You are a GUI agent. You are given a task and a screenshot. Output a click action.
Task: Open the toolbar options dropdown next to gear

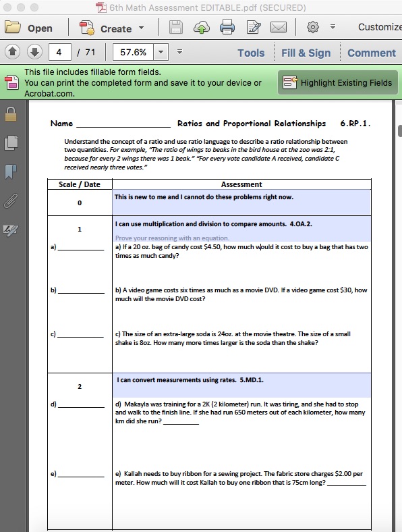[333, 26]
